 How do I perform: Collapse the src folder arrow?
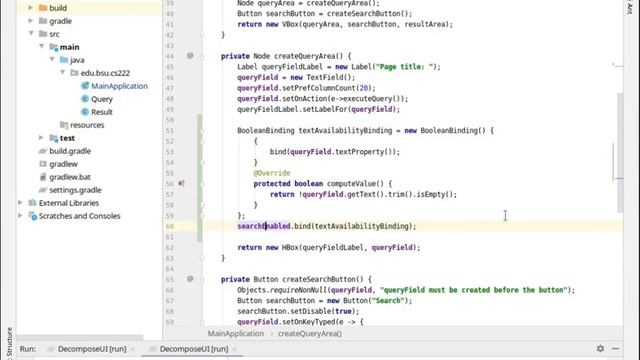pyautogui.click(x=31, y=33)
